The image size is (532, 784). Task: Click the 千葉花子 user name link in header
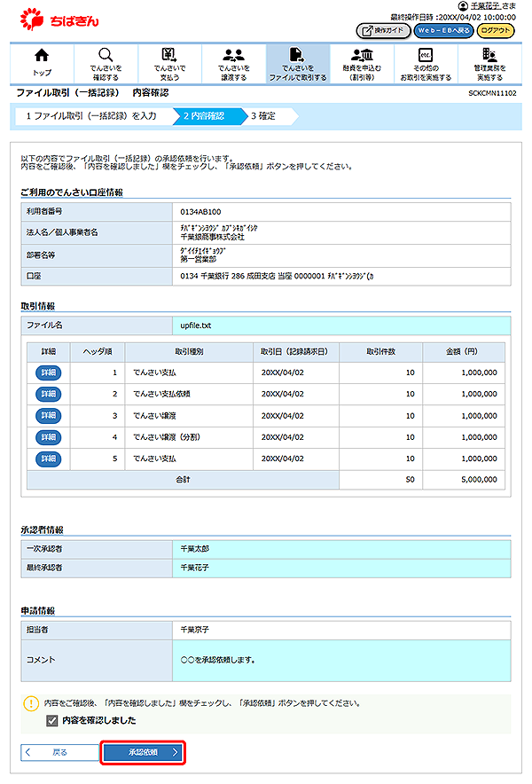(485, 6)
